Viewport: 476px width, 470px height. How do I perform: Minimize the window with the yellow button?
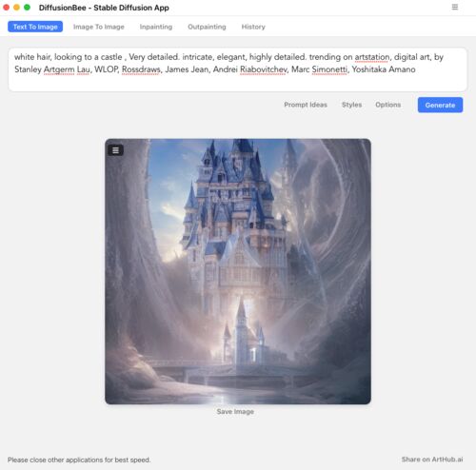(x=16, y=7)
